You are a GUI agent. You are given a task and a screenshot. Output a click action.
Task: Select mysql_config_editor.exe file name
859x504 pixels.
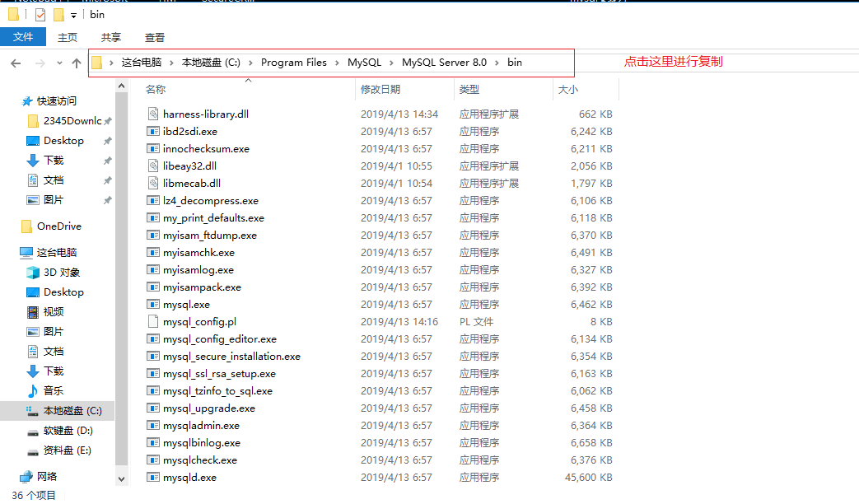(220, 339)
